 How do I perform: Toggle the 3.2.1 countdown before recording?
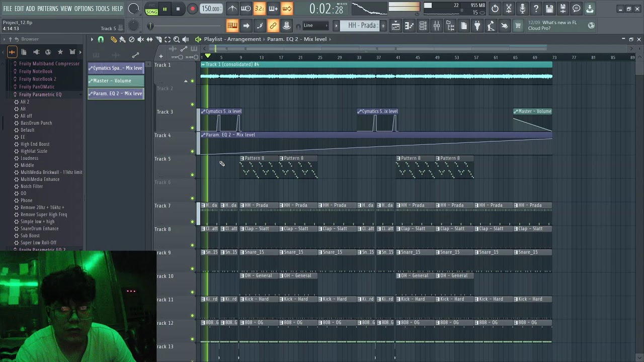point(259,9)
